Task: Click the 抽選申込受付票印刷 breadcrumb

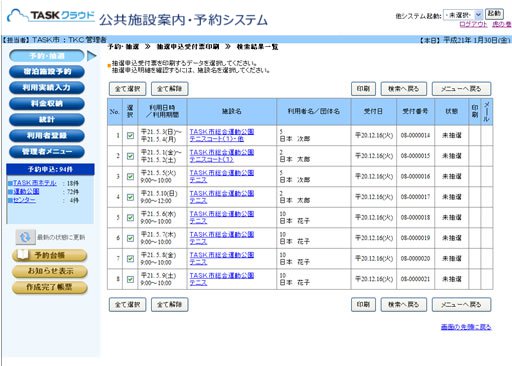Action: coord(188,47)
